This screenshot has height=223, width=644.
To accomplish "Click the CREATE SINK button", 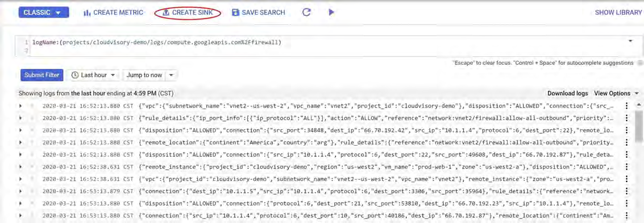I will 188,13.
